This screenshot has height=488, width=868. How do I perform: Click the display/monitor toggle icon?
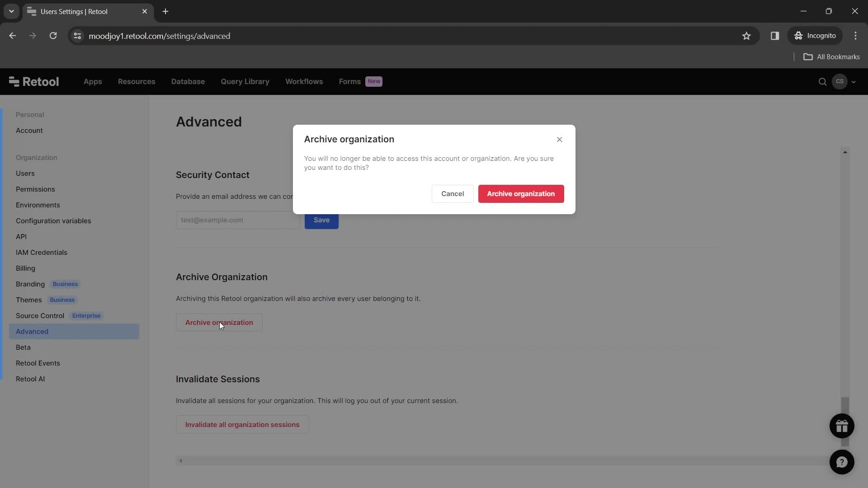click(x=776, y=36)
